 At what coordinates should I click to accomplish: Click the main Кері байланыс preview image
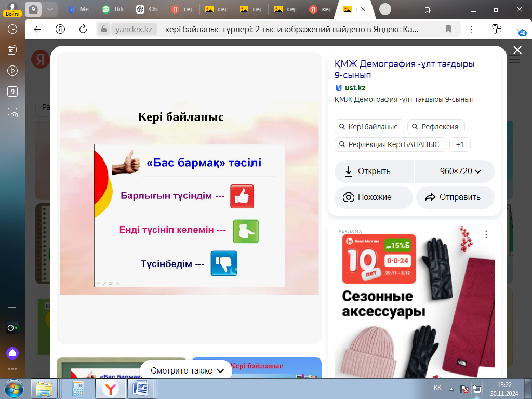click(189, 198)
